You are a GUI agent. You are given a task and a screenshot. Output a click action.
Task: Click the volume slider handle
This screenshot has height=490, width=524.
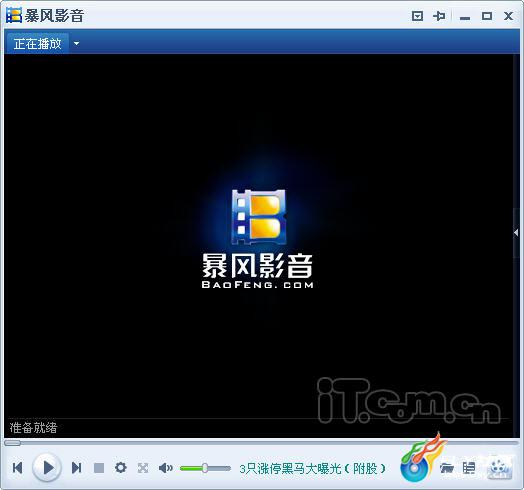coord(205,468)
